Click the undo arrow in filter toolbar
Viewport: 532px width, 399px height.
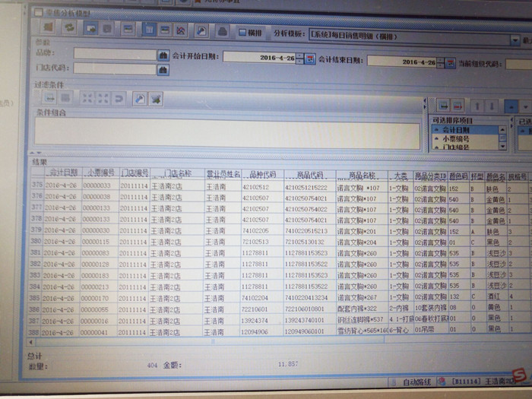click(x=119, y=97)
